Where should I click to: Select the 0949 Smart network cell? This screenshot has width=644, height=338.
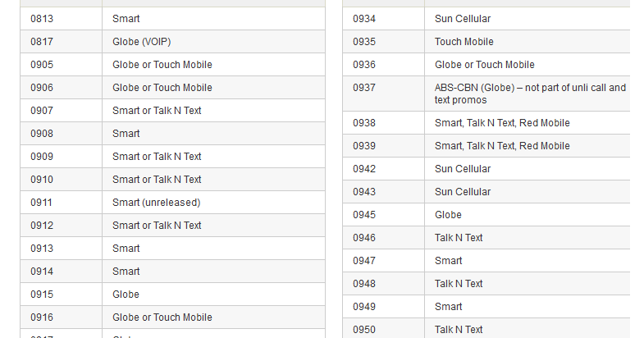click(528, 307)
